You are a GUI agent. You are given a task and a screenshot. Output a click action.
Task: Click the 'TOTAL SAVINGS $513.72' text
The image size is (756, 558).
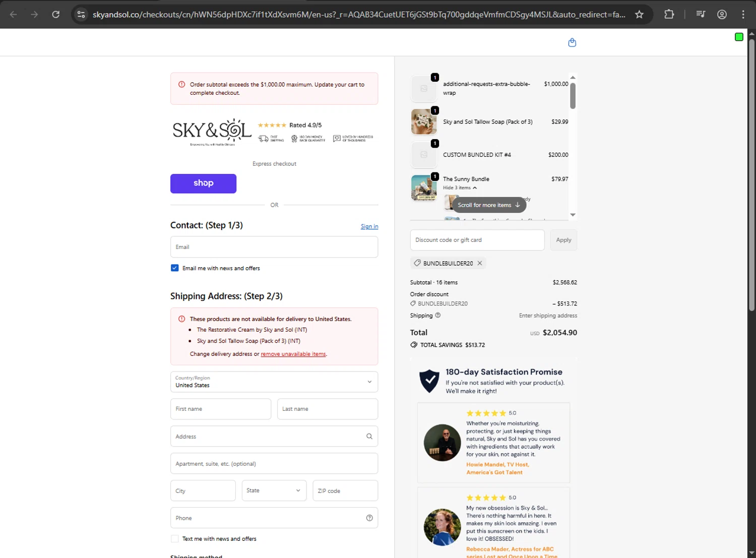453,345
